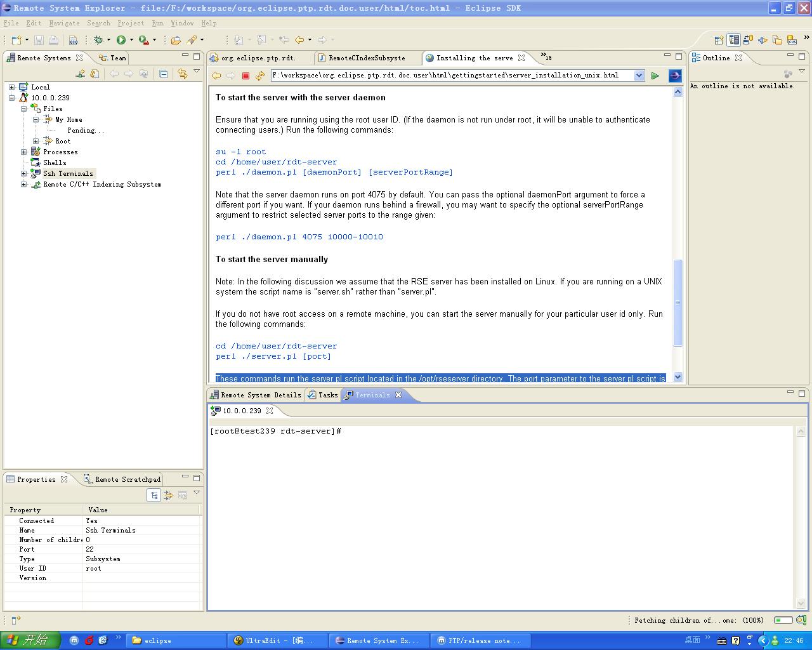Screen dimensions: 812x650
Task: Click the browser vertical scrollbar thumb
Action: click(x=678, y=303)
